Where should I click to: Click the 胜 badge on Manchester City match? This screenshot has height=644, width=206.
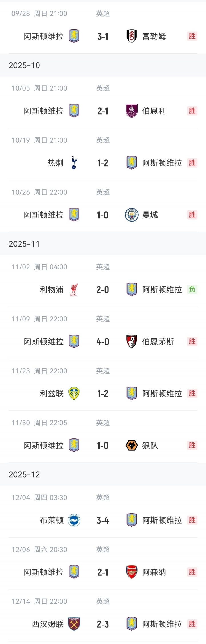[x=192, y=215]
